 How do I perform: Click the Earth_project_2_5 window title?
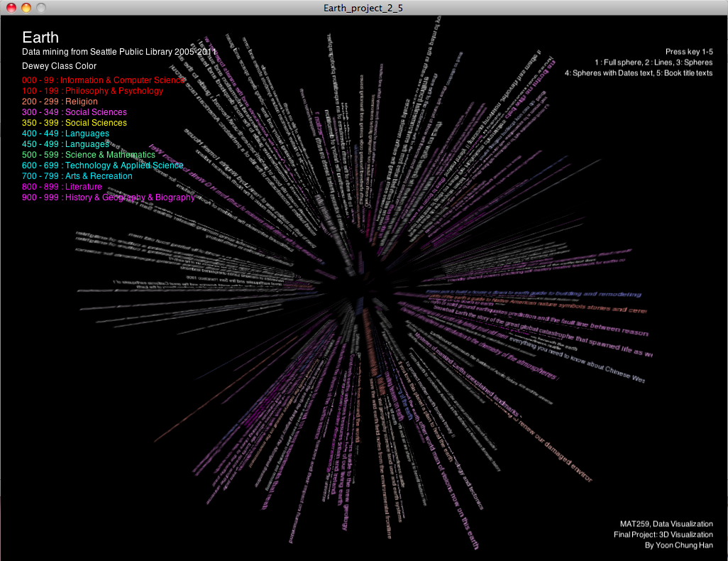363,8
